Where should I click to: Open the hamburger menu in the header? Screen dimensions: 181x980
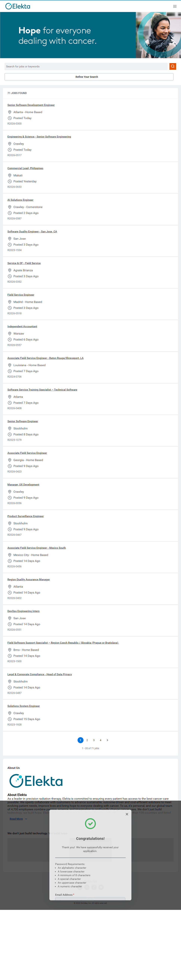click(174, 6)
